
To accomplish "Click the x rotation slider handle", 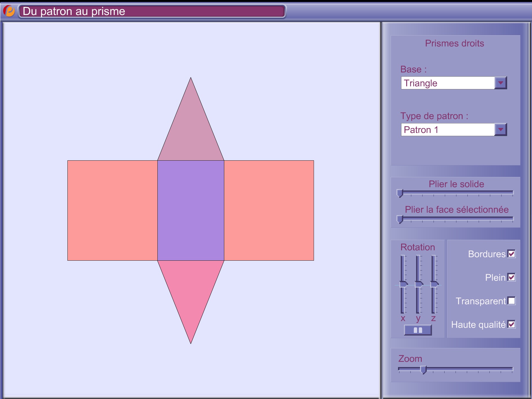I will click(404, 284).
